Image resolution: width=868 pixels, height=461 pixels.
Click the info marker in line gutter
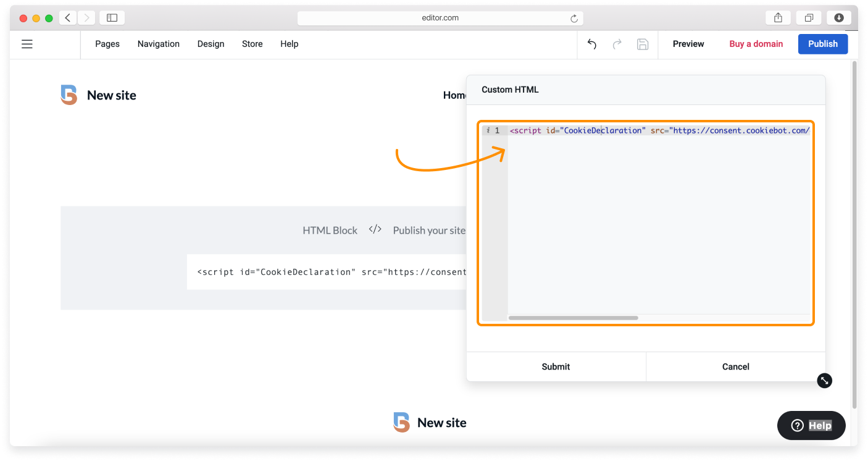488,130
